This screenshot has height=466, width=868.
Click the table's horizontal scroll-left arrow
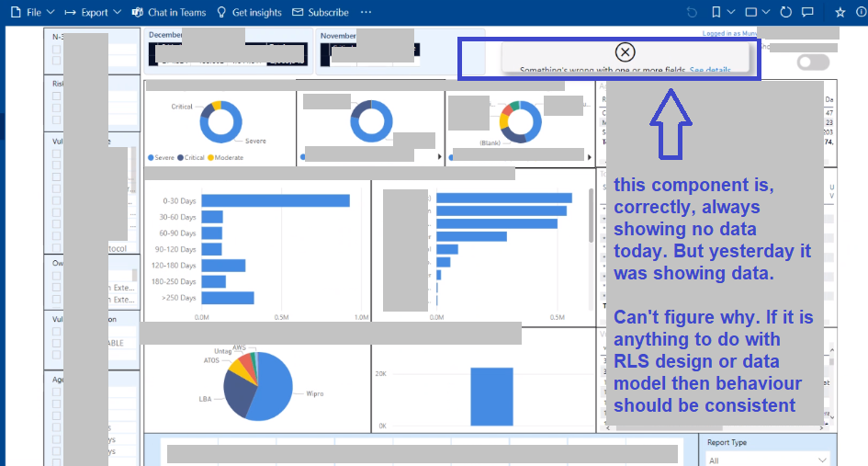pos(608,427)
